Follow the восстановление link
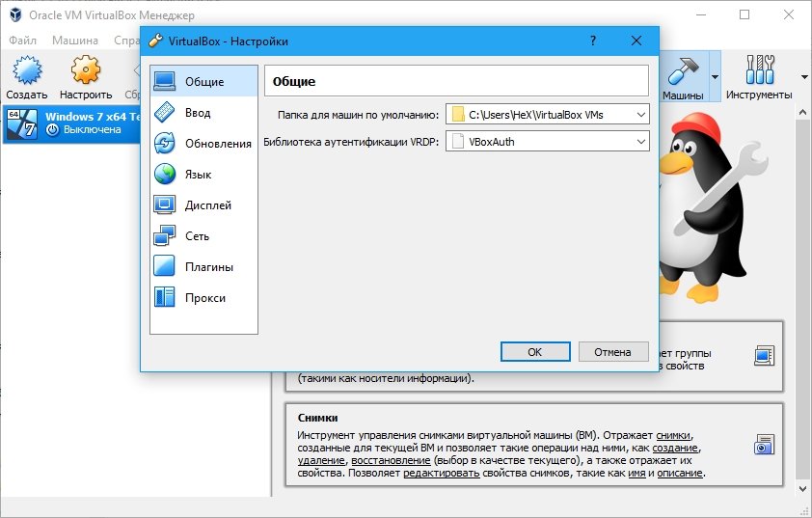Screen dimensions: 812x518 [391, 460]
